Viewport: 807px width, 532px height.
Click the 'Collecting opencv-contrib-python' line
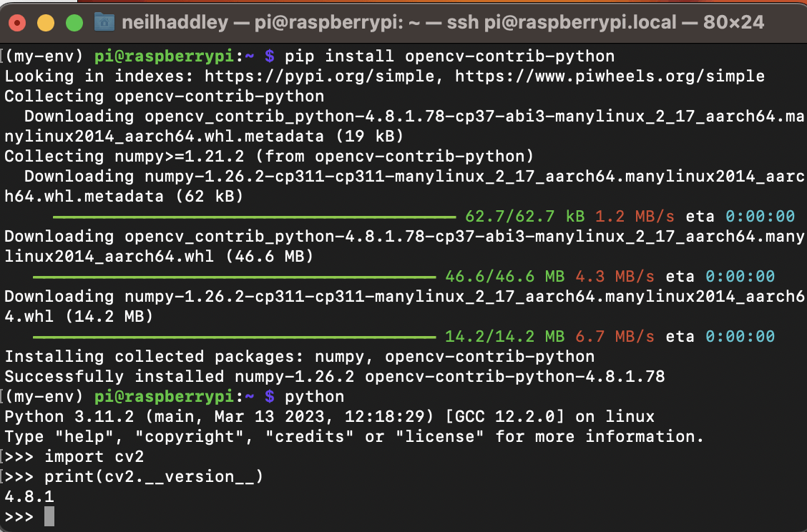pyautogui.click(x=164, y=97)
